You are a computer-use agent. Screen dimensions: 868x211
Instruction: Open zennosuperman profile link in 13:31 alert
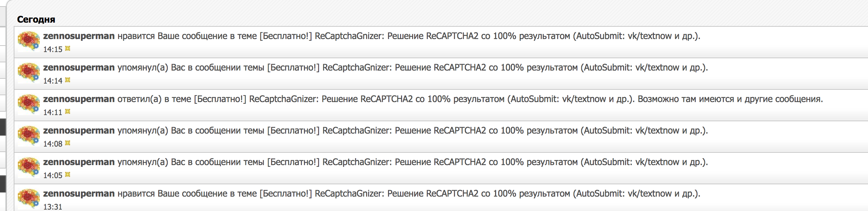pos(79,194)
